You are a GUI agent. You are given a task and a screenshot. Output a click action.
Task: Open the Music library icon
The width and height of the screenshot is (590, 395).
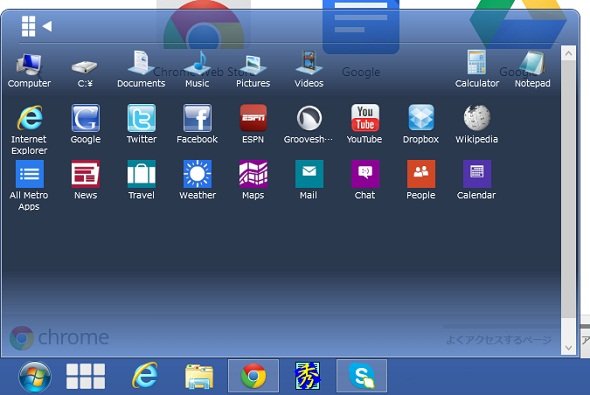197,70
